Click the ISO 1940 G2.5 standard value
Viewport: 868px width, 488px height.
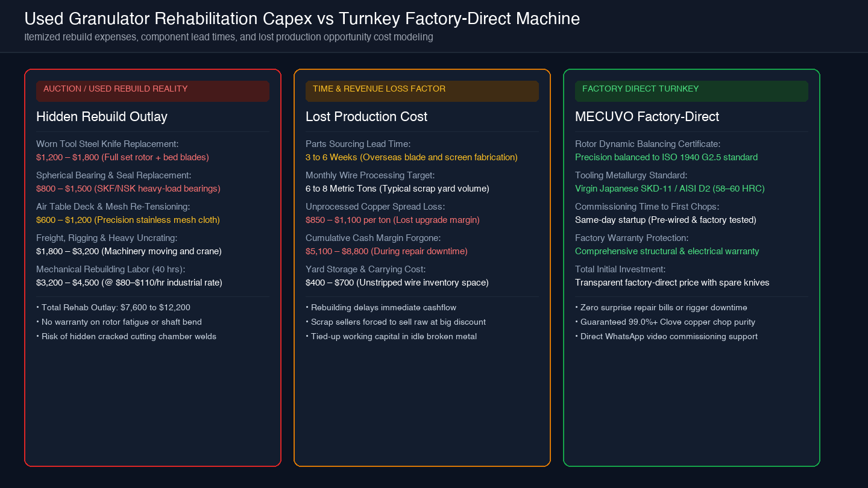tap(667, 157)
